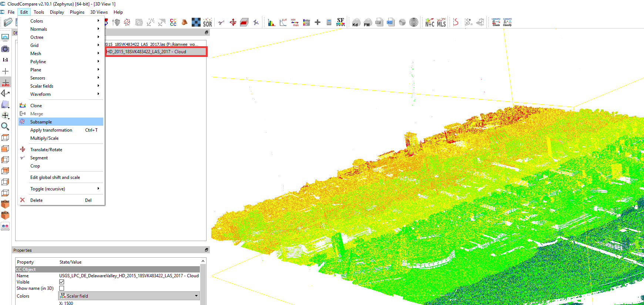Click the MLS plugin icon
The image size is (644, 305).
click(x=441, y=23)
